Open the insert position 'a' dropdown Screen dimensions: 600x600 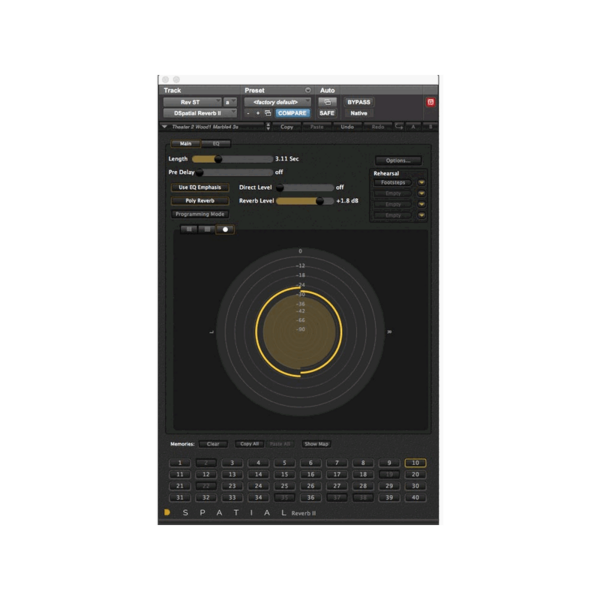230,102
